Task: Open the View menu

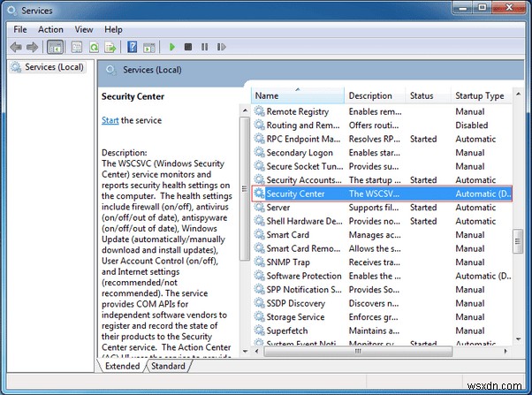Action: pos(85,29)
